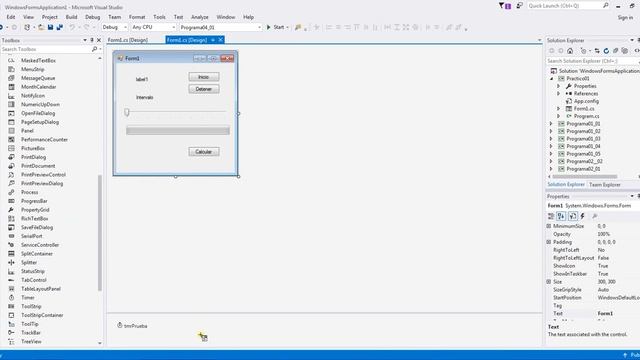Select the ProgressBar toolbox control
640x360 pixels.
(34, 201)
